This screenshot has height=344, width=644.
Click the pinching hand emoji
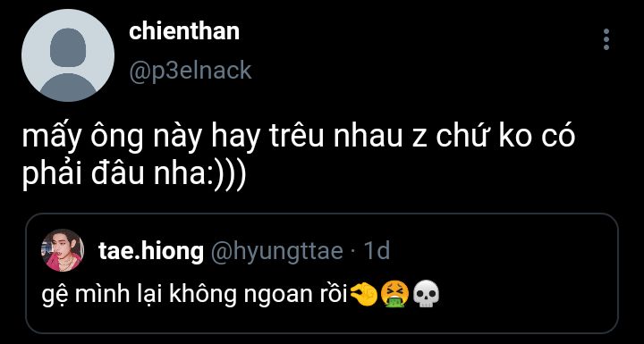pos(364,295)
